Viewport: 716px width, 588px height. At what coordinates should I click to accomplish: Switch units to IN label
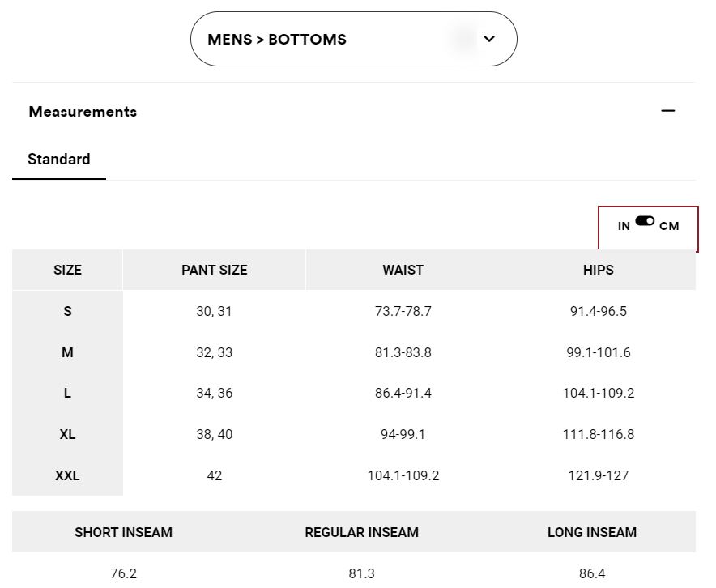(x=624, y=226)
